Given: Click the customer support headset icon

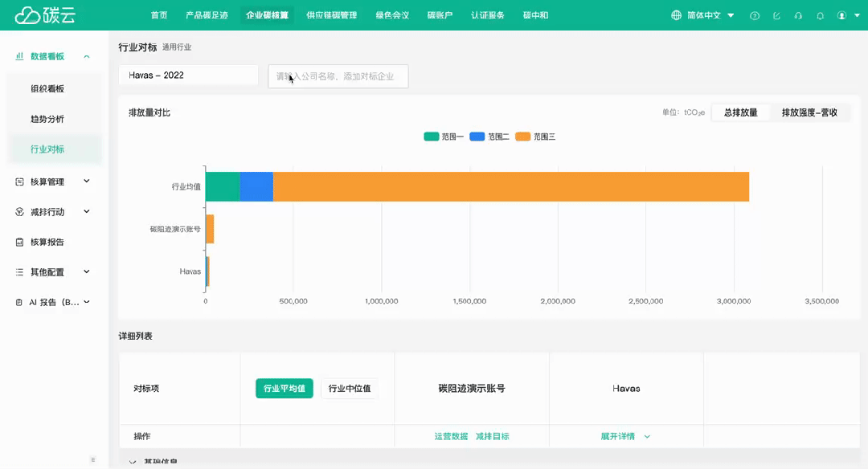Looking at the screenshot, I should click(x=798, y=15).
